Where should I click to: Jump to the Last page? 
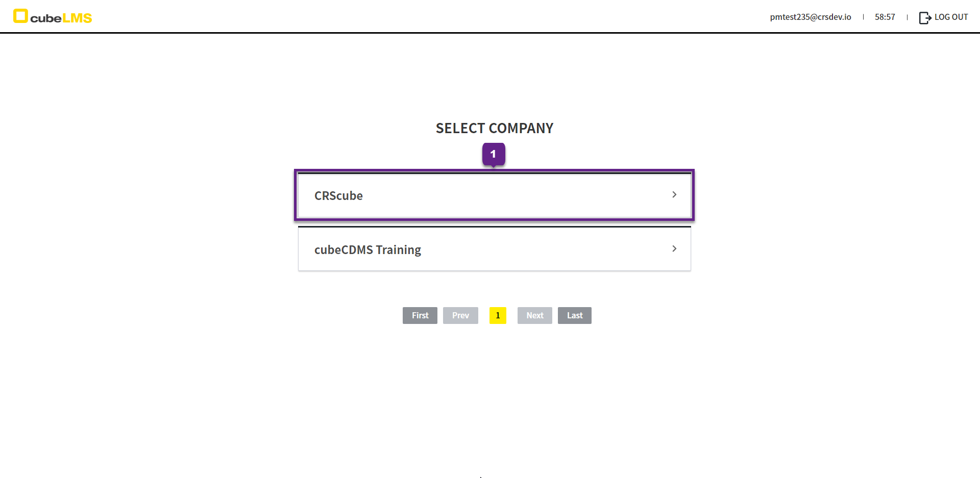574,315
